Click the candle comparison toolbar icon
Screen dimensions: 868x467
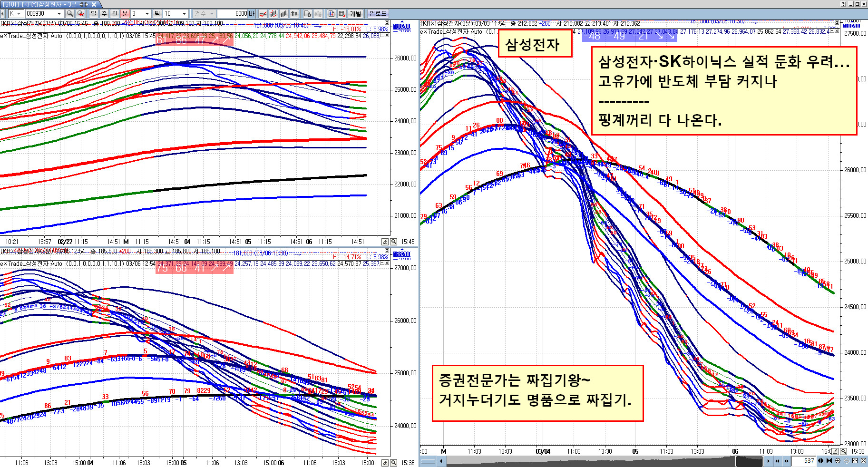(331, 14)
